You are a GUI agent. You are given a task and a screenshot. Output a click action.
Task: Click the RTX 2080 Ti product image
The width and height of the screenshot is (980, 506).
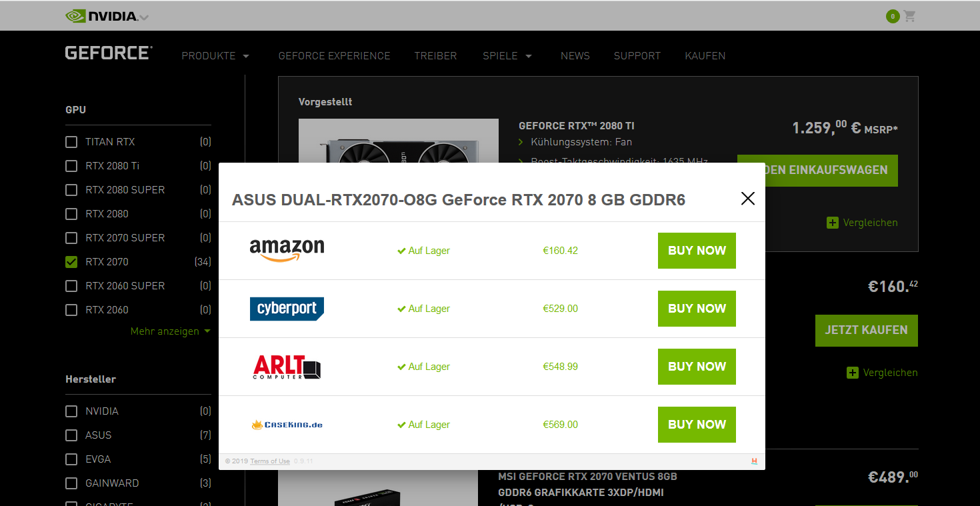tap(399, 141)
